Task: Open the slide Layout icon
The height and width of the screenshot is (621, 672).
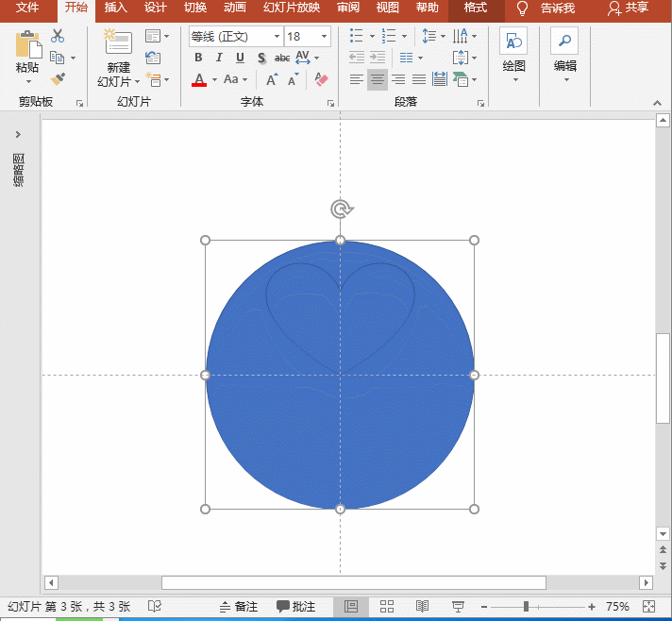Action: [153, 36]
